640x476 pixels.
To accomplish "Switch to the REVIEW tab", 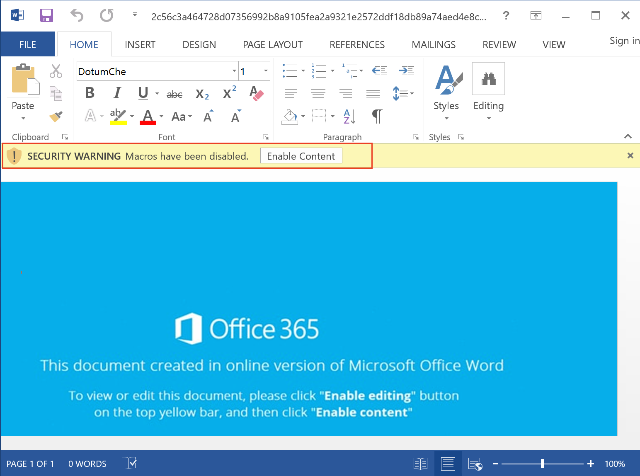I will tap(499, 44).
